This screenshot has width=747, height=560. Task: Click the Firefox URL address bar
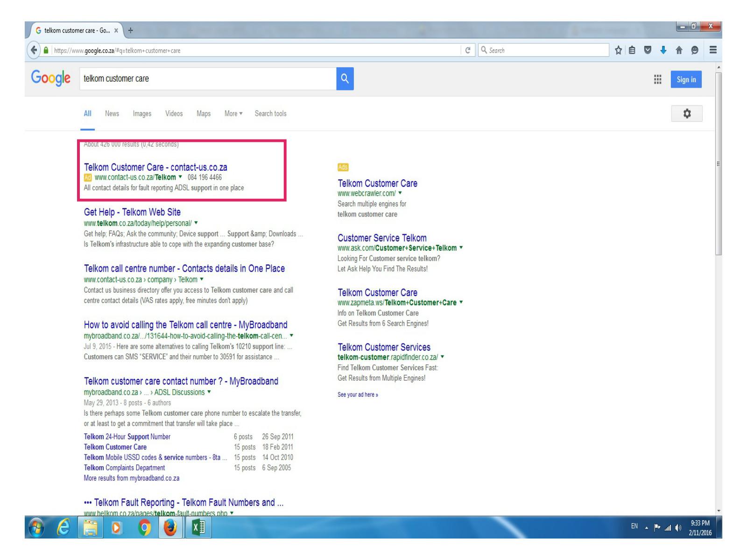coord(256,50)
